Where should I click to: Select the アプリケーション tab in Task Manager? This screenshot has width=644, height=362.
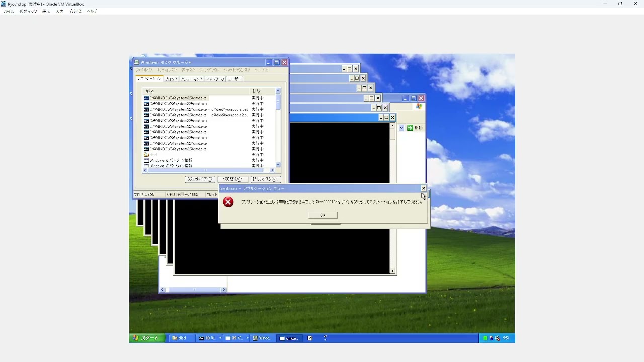(x=149, y=79)
